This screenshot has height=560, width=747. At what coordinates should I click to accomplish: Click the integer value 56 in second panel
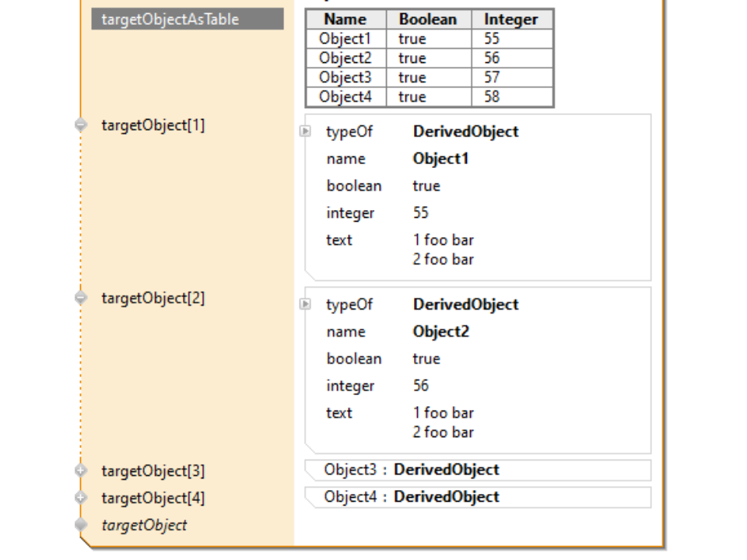(x=421, y=386)
